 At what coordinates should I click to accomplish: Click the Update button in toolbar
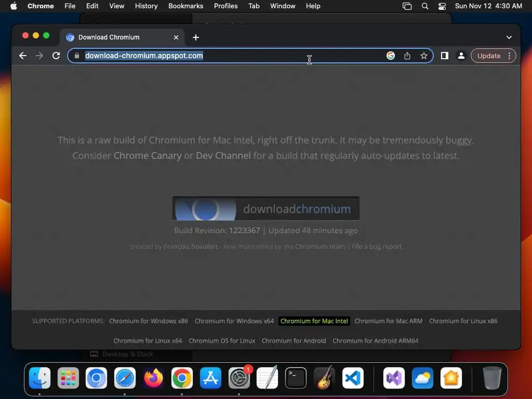(x=488, y=56)
